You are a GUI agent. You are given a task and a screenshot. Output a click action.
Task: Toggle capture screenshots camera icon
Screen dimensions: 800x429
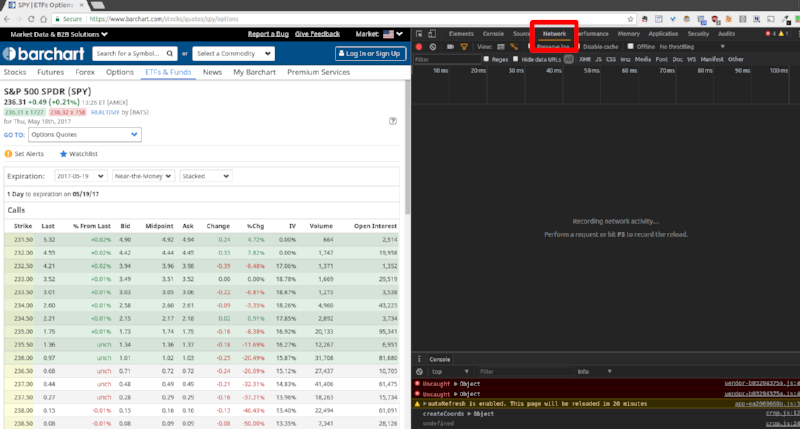pos(450,46)
